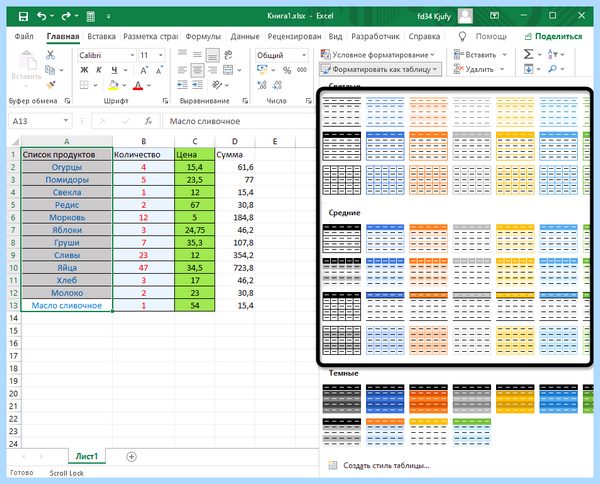
Task: Expand Форматировать как таблицу dropdown
Action: pos(380,69)
